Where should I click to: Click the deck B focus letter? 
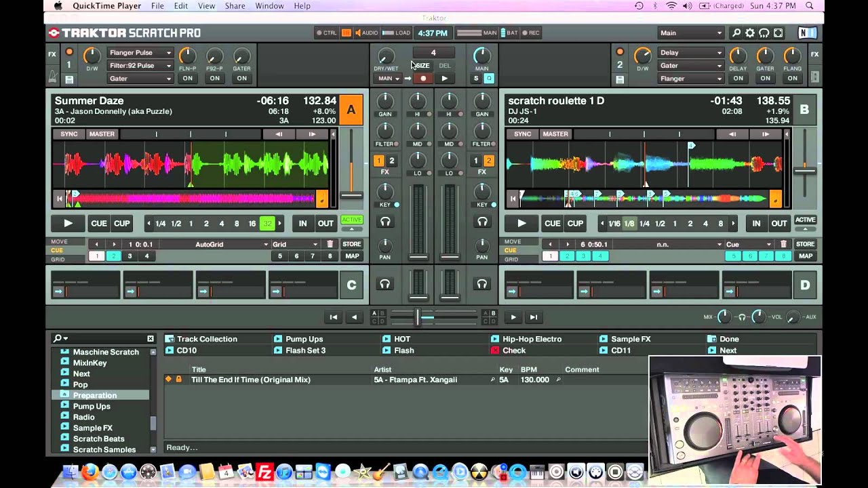[x=804, y=110]
